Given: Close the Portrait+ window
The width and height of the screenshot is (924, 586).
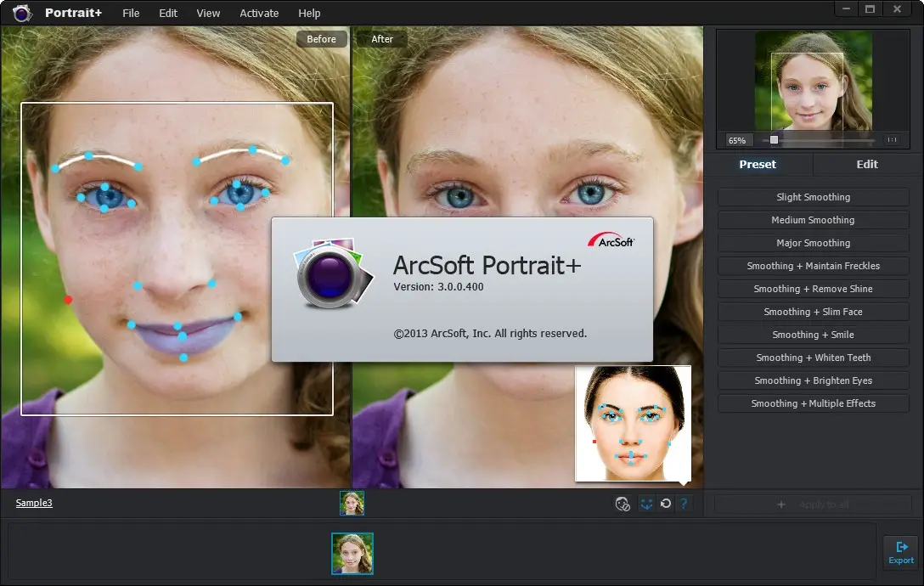Looking at the screenshot, I should (x=897, y=8).
